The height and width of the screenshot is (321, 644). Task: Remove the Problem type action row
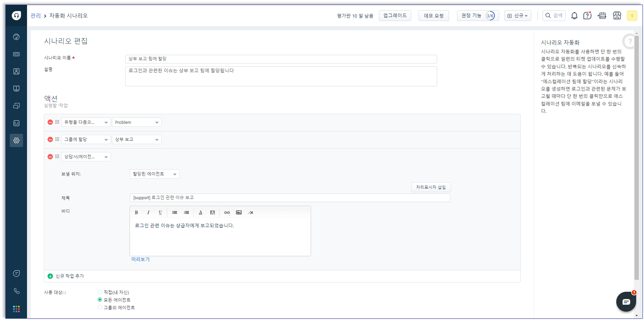click(x=50, y=122)
